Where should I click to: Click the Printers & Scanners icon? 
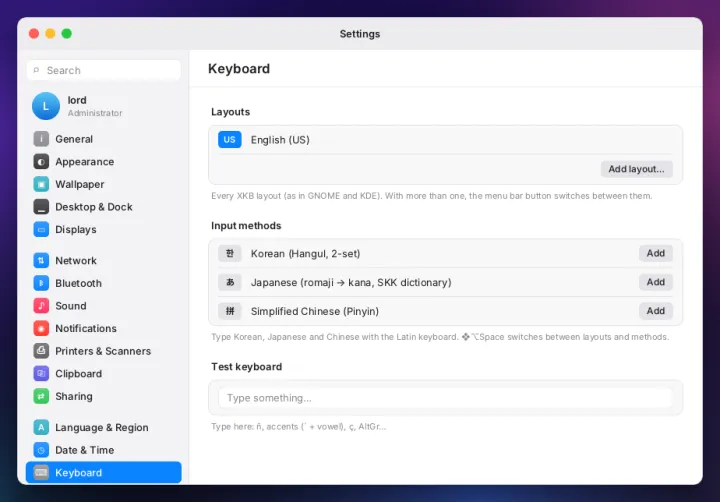(x=41, y=351)
